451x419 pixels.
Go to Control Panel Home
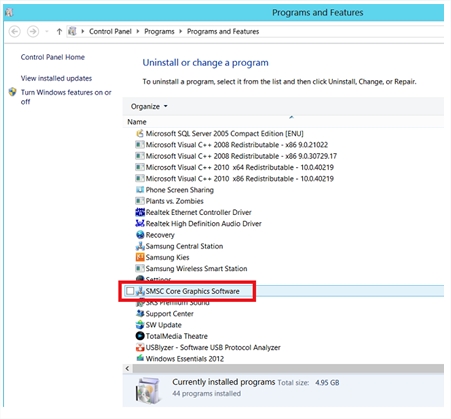click(x=52, y=57)
